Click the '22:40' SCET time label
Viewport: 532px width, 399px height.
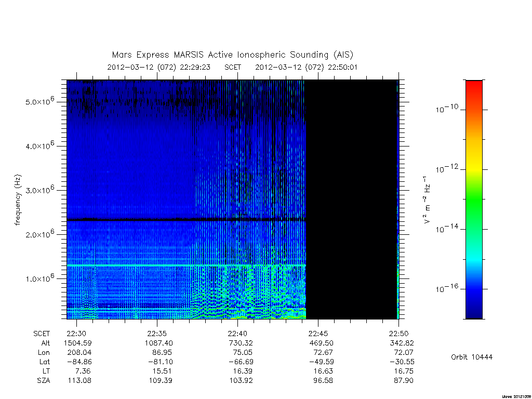click(237, 334)
